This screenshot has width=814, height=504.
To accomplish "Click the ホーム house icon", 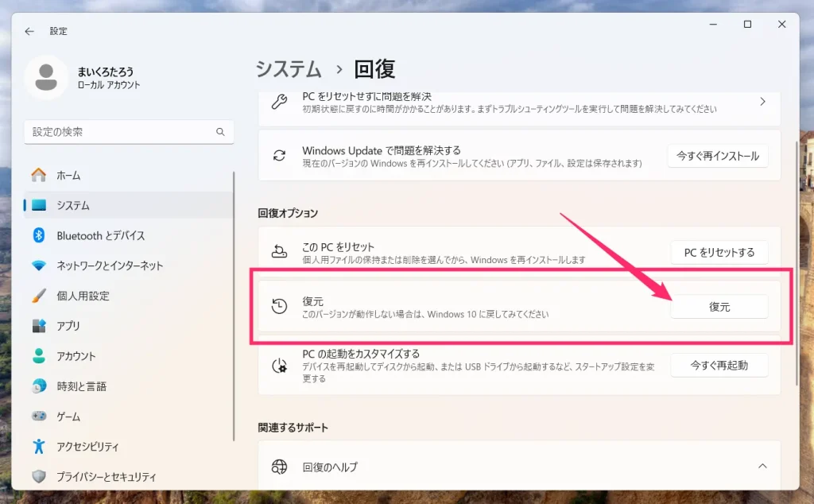I will click(x=39, y=175).
